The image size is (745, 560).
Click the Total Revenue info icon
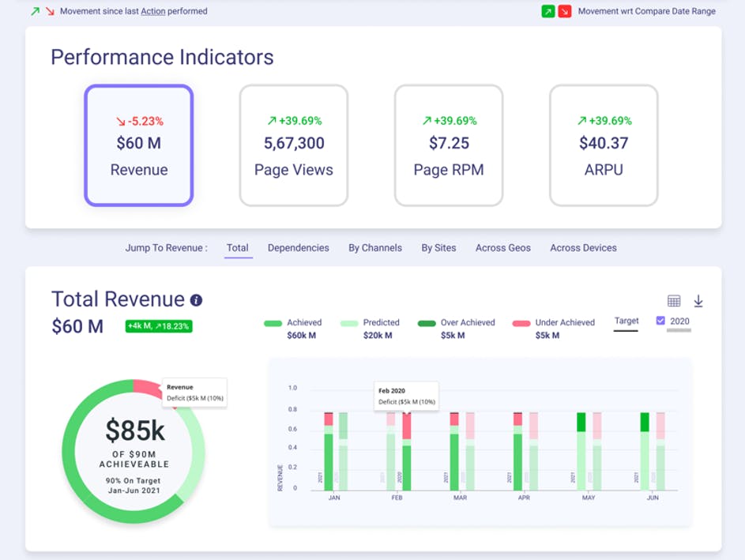pyautogui.click(x=196, y=300)
